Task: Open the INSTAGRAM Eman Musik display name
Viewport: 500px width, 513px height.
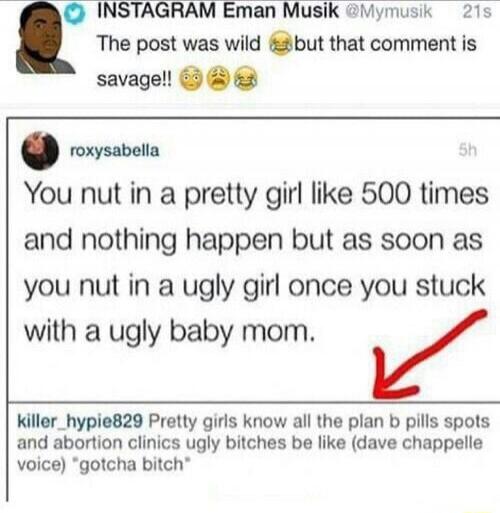Action: [x=218, y=11]
